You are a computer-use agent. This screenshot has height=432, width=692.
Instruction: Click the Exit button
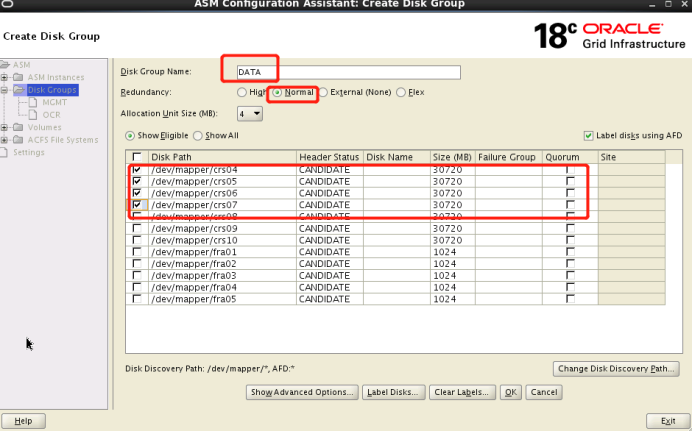668,421
